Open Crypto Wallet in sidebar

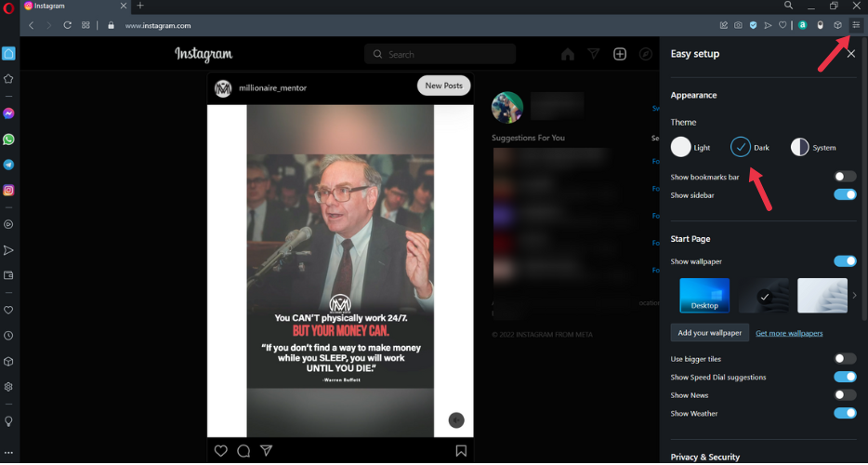8,275
